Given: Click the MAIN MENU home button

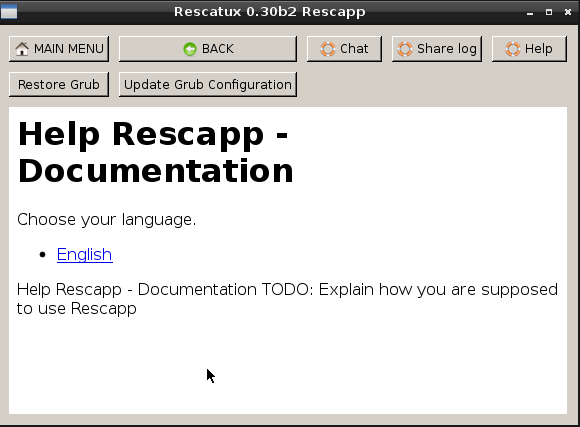Looking at the screenshot, I should (59, 49).
